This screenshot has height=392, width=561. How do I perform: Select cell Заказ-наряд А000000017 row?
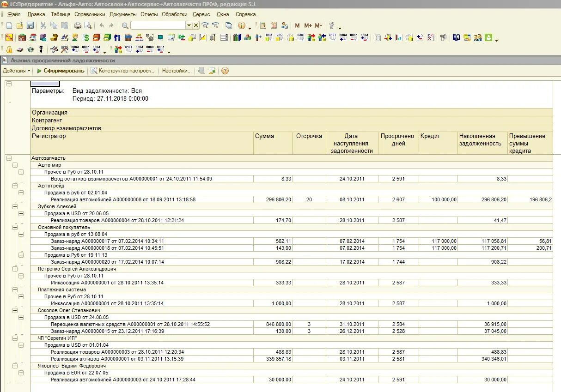(142, 241)
